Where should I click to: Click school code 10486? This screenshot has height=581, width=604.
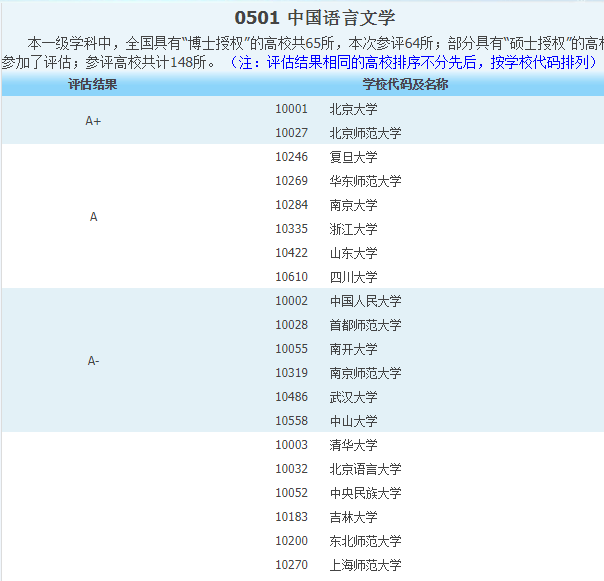291,397
